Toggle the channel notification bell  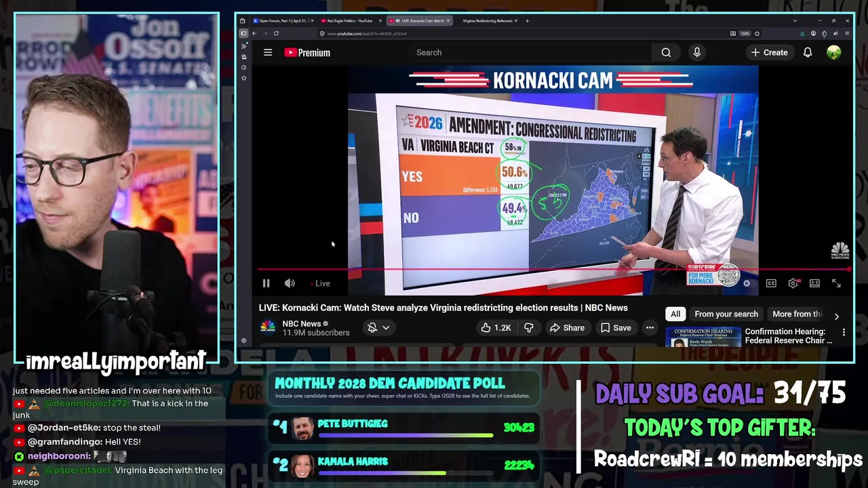tap(372, 327)
